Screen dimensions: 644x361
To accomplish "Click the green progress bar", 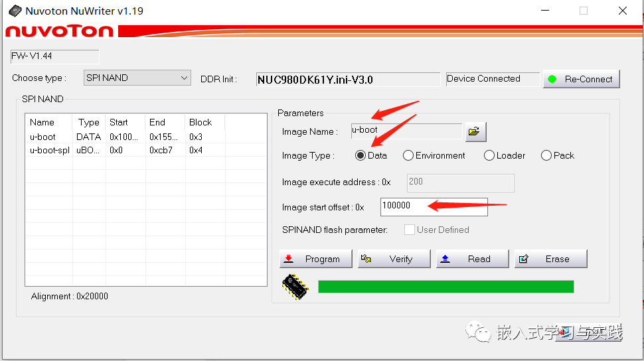I will 445,287.
